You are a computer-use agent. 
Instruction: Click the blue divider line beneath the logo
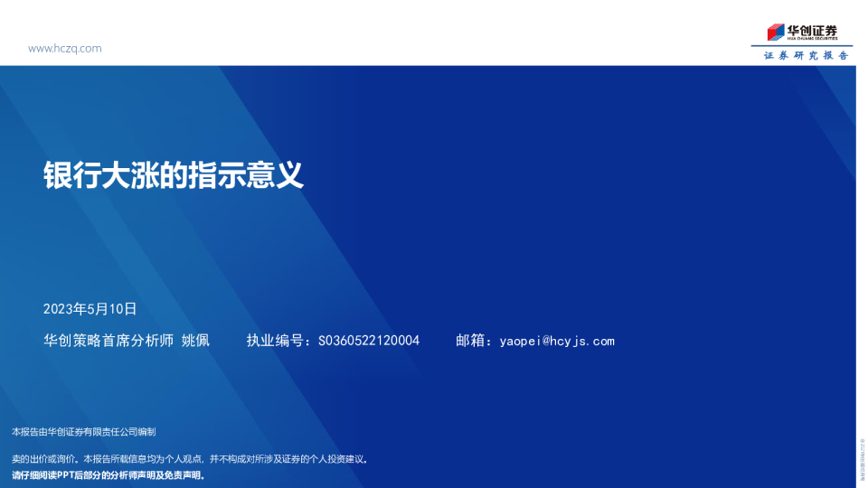(802, 46)
